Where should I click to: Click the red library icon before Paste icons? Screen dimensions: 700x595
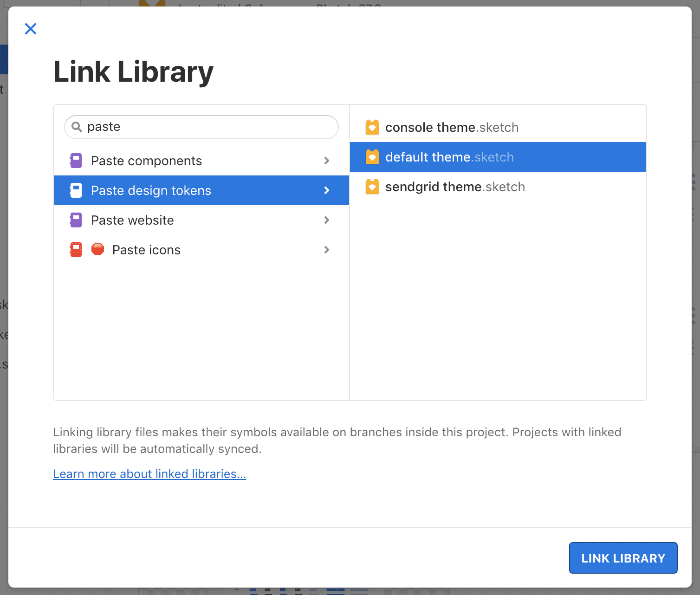(75, 250)
